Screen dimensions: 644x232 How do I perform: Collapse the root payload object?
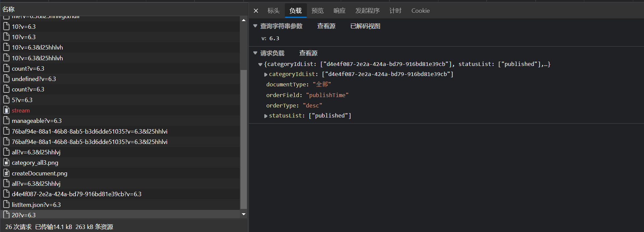[260, 64]
